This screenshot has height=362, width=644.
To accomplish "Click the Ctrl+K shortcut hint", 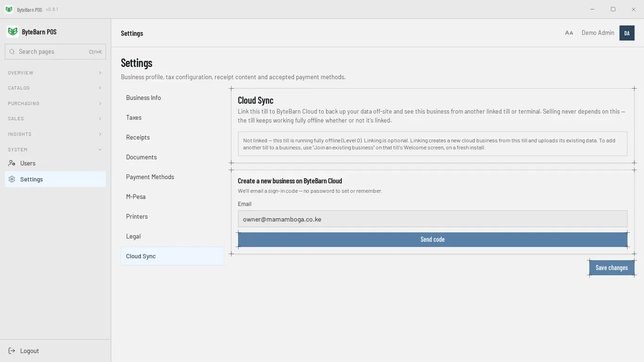I will point(95,52).
